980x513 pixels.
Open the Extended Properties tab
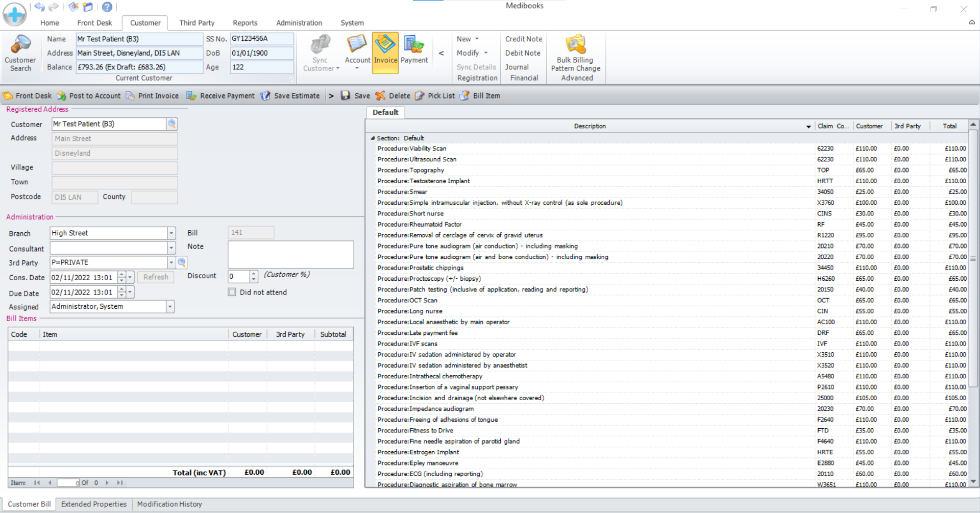94,504
